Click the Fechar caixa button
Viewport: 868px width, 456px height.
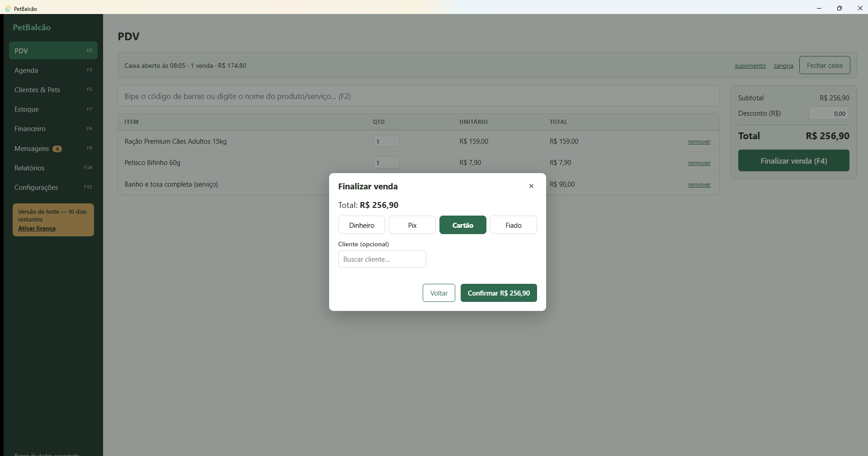tap(825, 65)
